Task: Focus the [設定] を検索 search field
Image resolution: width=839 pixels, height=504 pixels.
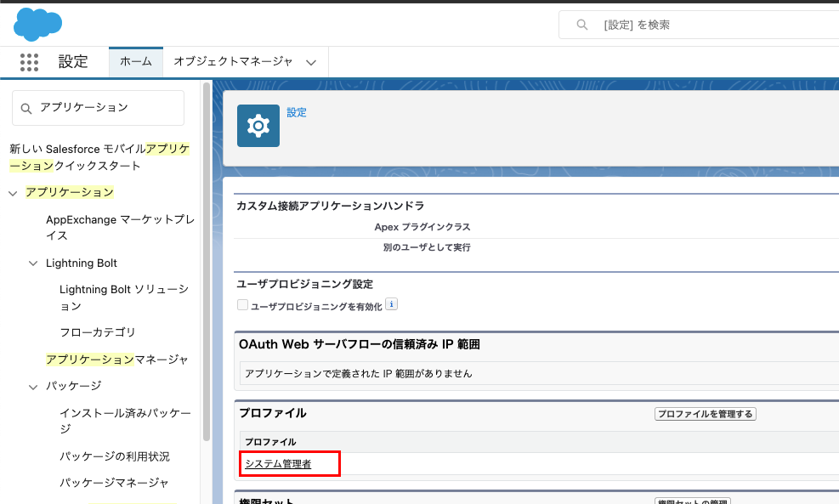Action: point(714,25)
